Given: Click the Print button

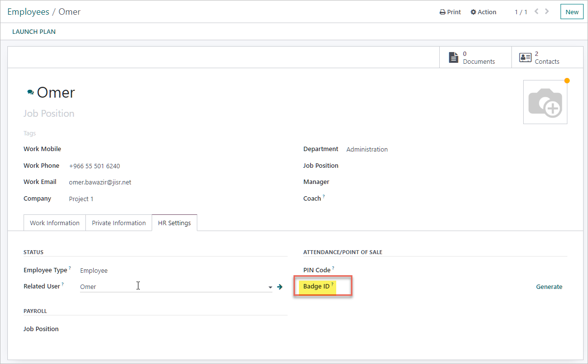Looking at the screenshot, I should tap(450, 12).
